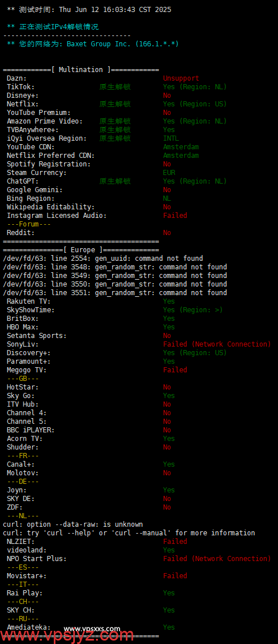Click the YouTube CDN Amsterdam value
Image resolution: width=278 pixels, height=644 pixels.
[181, 147]
